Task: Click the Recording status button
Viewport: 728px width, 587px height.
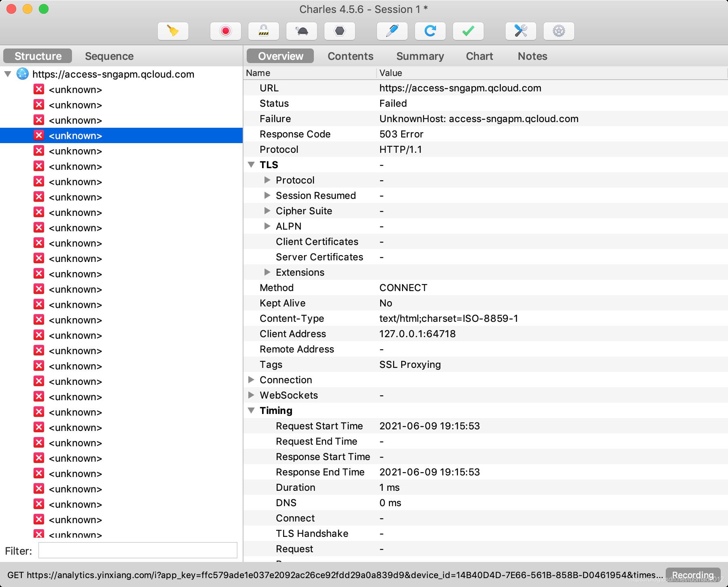Action: (x=693, y=575)
